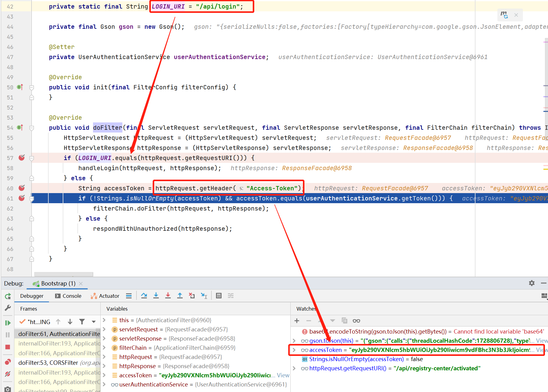Screen dimensions: 548x392
Task: Expand servletRequest variable node
Action: coord(104,329)
